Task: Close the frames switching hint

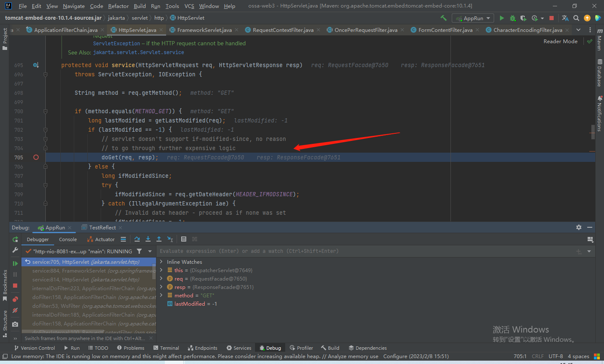Action: (x=151, y=338)
